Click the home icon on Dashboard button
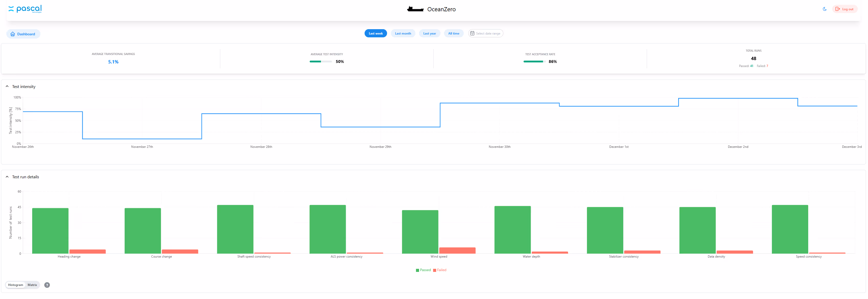This screenshot has width=868, height=299. coord(13,34)
